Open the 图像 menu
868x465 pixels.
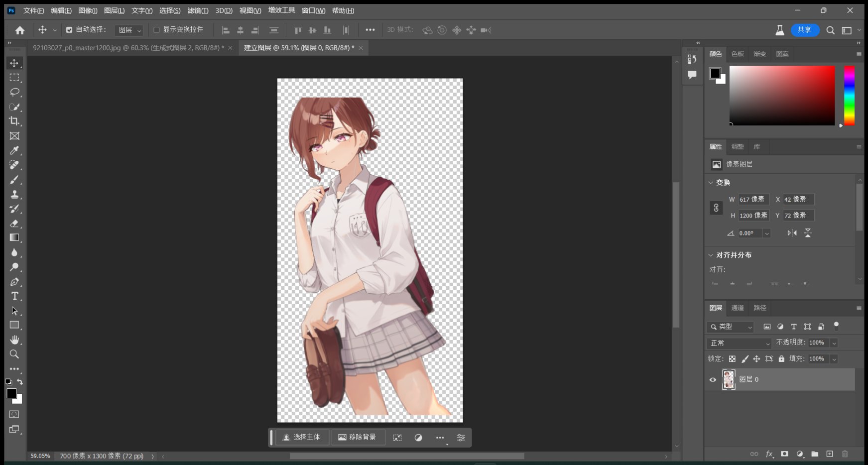88,10
